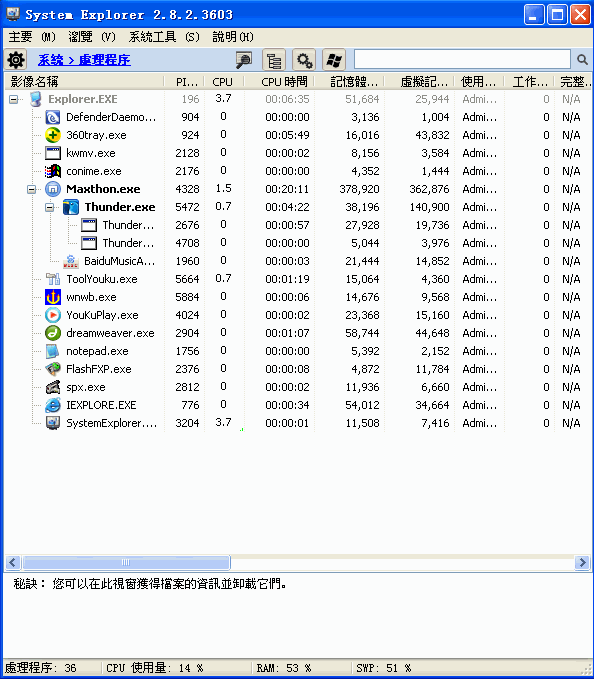Sort by the CPU column header
This screenshot has height=679, width=594.
(223, 81)
